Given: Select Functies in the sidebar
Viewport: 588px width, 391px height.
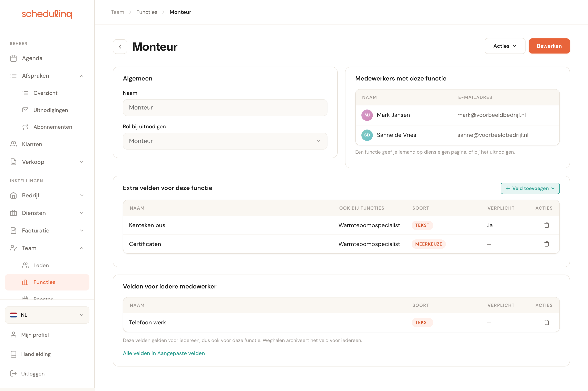Looking at the screenshot, I should point(47,282).
